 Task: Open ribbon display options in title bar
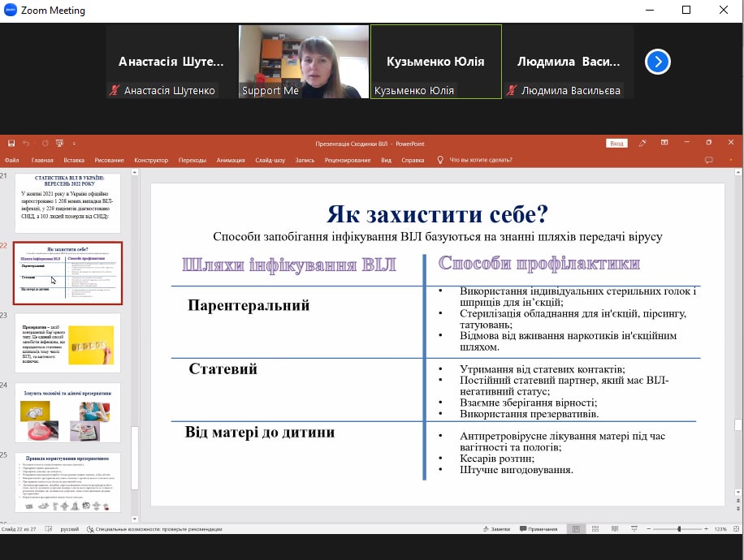[x=665, y=143]
